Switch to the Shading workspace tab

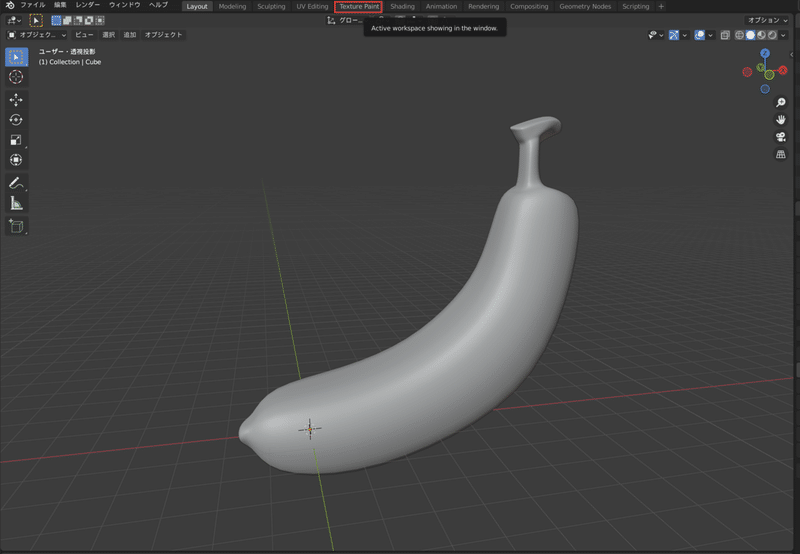tap(403, 7)
